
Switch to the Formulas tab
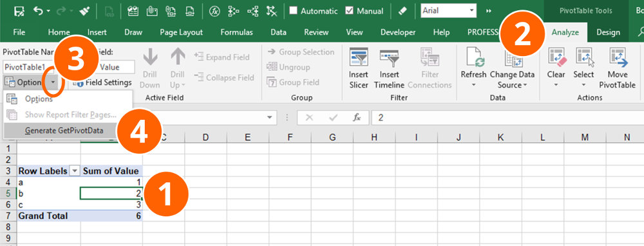click(236, 32)
